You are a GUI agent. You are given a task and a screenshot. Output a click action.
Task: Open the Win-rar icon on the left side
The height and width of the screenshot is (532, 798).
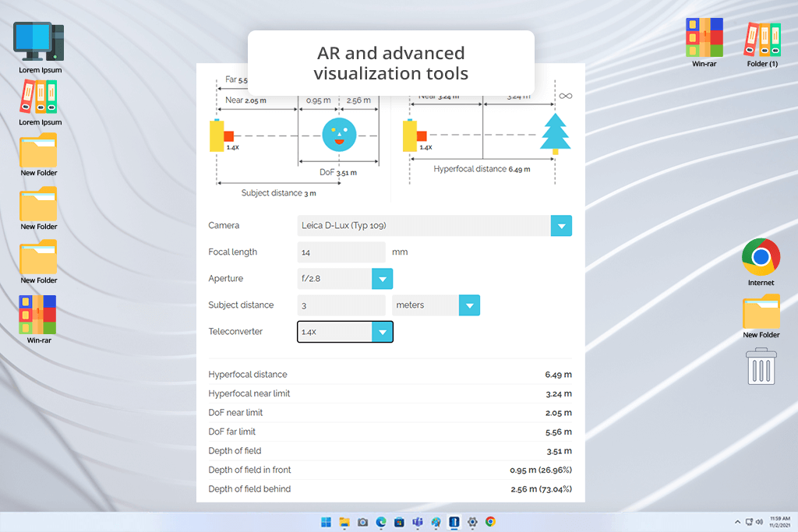pyautogui.click(x=39, y=319)
